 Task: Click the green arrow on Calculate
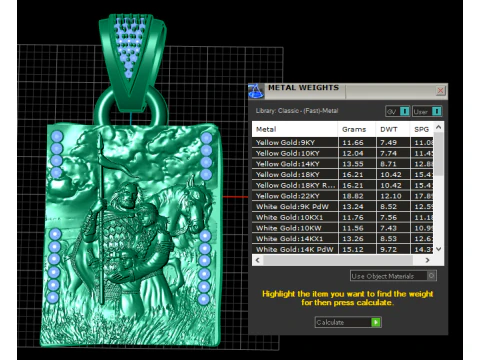(376, 322)
